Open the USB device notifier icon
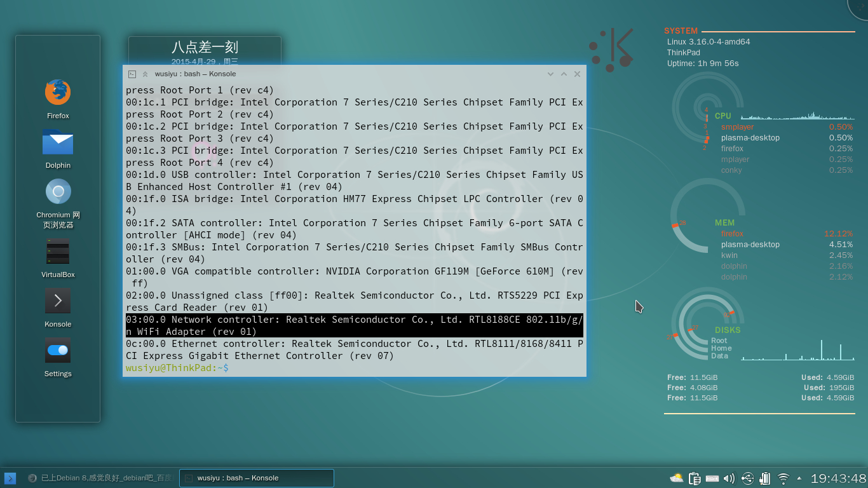Screen dimensions: 868x488 tap(747, 478)
